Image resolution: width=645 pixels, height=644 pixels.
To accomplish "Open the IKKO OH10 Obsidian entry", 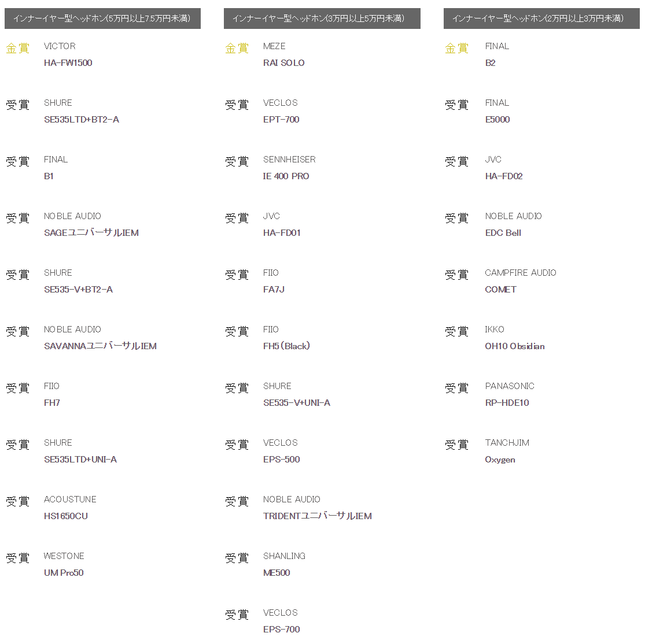I will click(515, 346).
